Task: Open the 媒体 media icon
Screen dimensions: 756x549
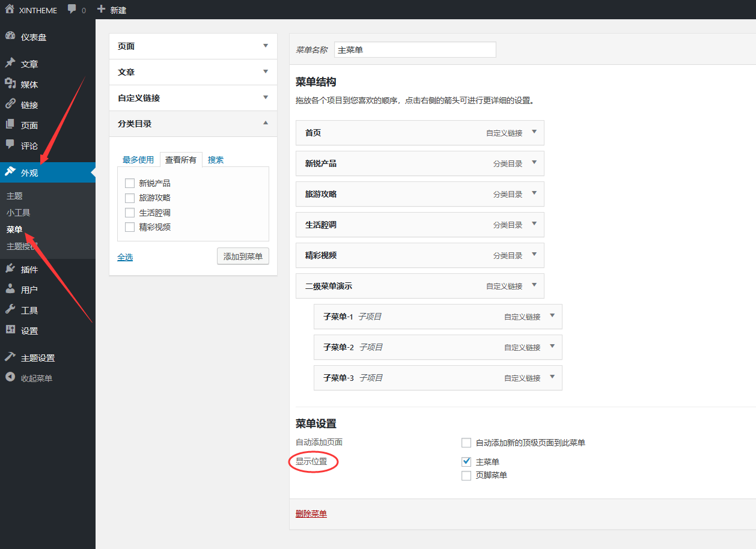Action: click(x=10, y=84)
